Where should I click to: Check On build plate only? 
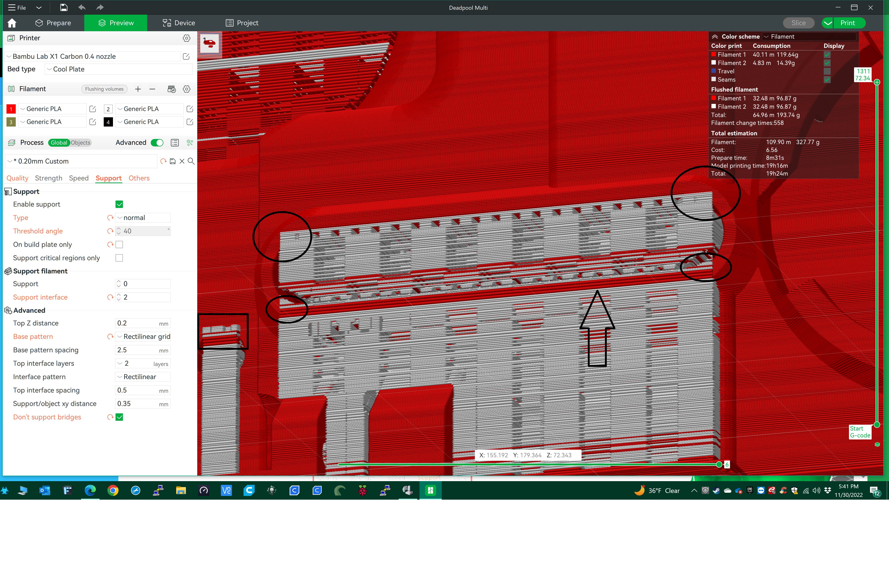click(x=119, y=244)
